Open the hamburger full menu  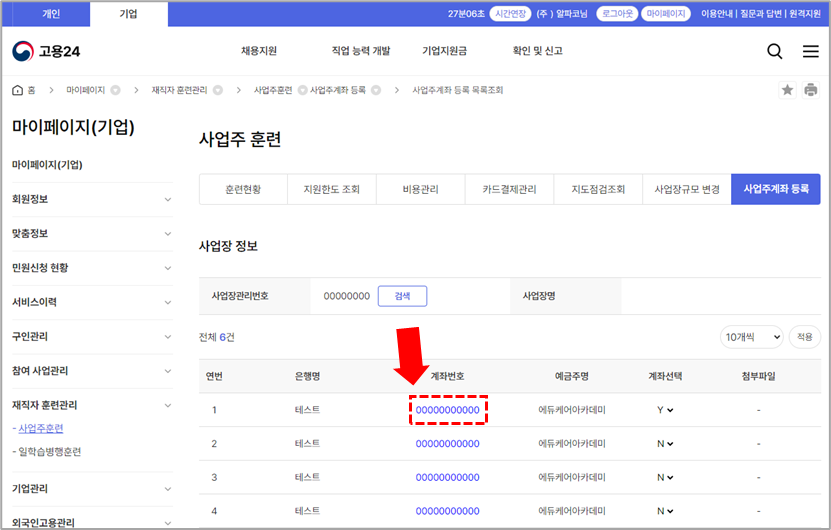(x=810, y=52)
